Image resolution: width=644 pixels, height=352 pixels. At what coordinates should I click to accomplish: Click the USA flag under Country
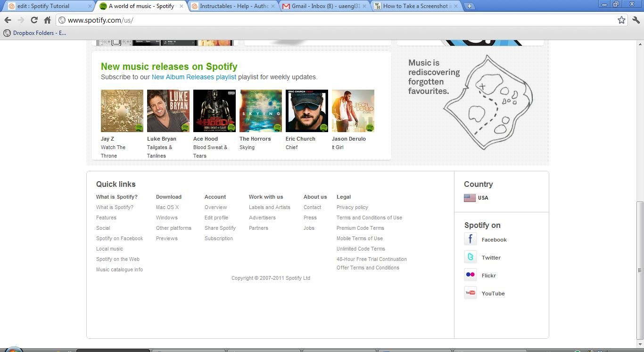click(x=470, y=198)
